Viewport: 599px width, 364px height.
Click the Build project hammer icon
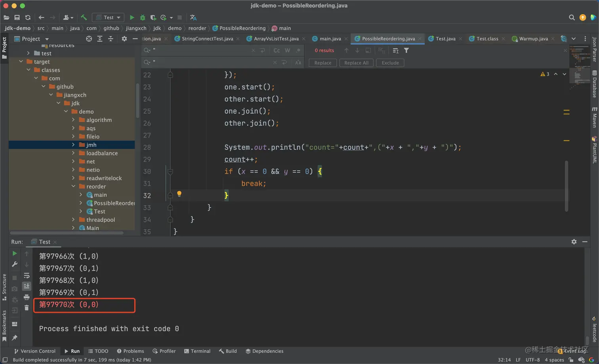[x=84, y=17]
